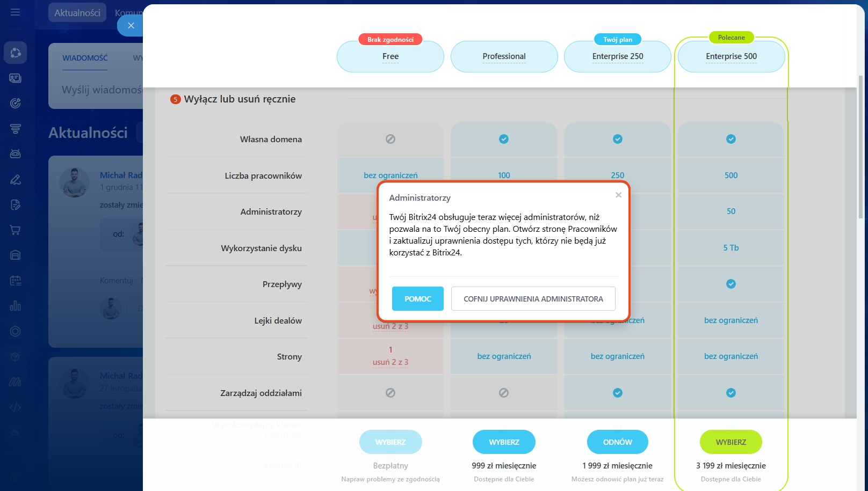Click the 'Zarządzaj oddziałami' row label
The image size is (868, 491).
point(261,393)
